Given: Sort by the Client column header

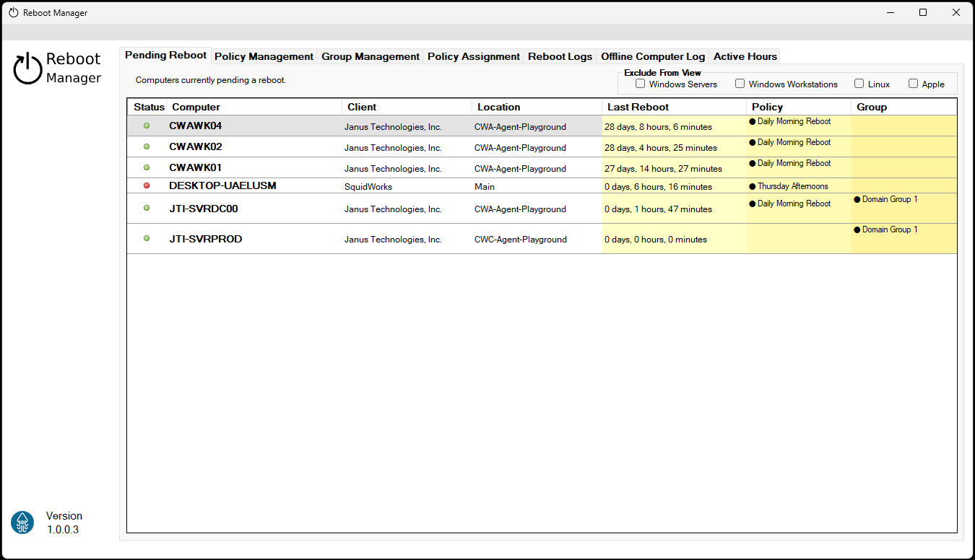Looking at the screenshot, I should [x=407, y=107].
